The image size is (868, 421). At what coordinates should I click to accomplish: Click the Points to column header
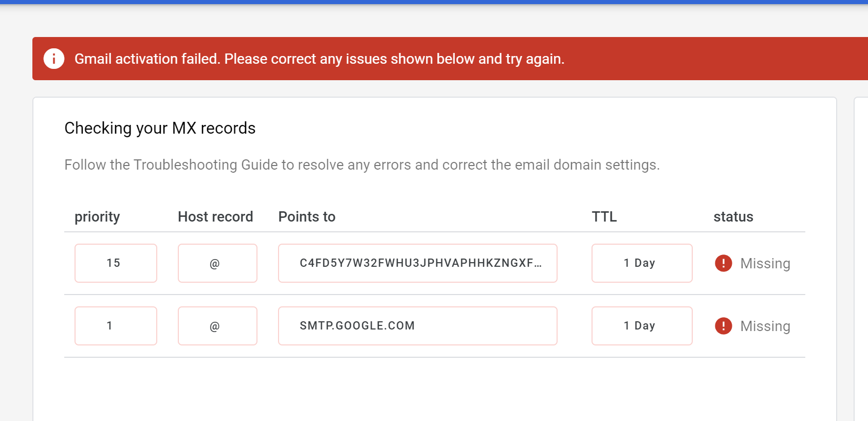[307, 217]
